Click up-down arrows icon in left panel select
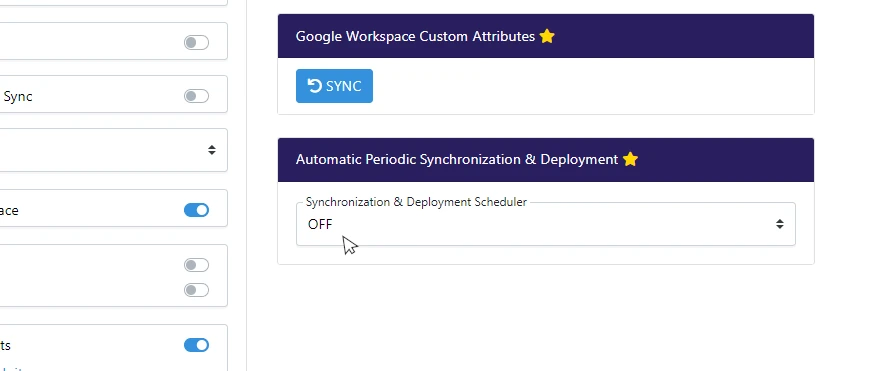The width and height of the screenshot is (880, 371). [x=212, y=150]
